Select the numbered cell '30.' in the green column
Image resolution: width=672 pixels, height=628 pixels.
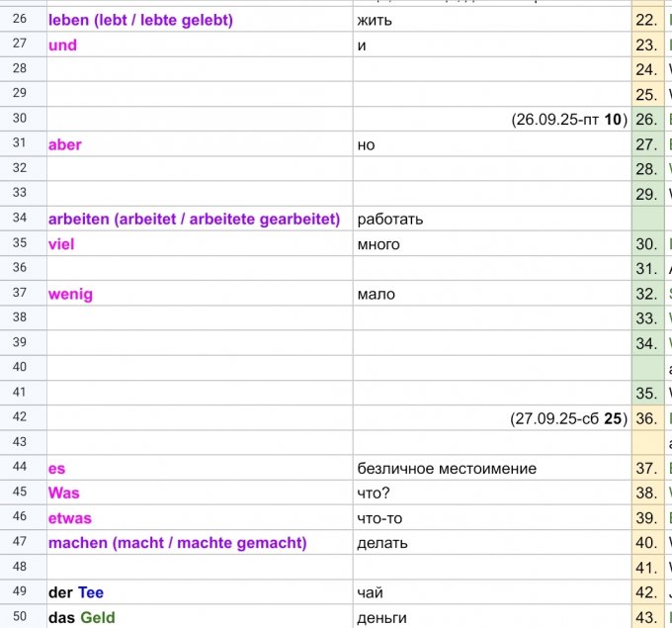pyautogui.click(x=647, y=244)
